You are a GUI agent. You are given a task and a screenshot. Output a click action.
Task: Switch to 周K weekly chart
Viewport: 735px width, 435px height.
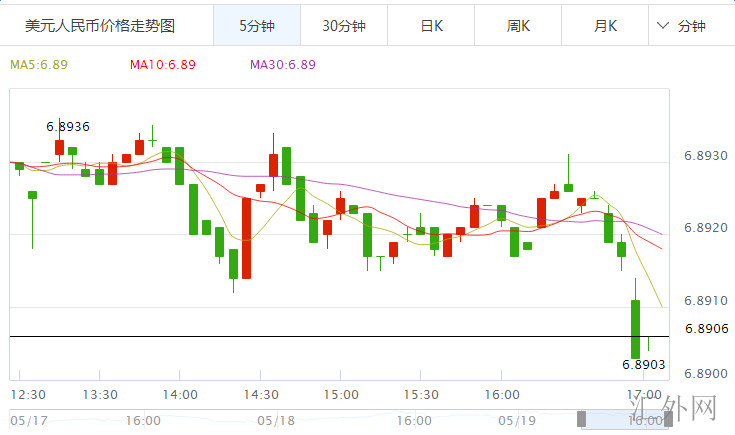pos(518,26)
